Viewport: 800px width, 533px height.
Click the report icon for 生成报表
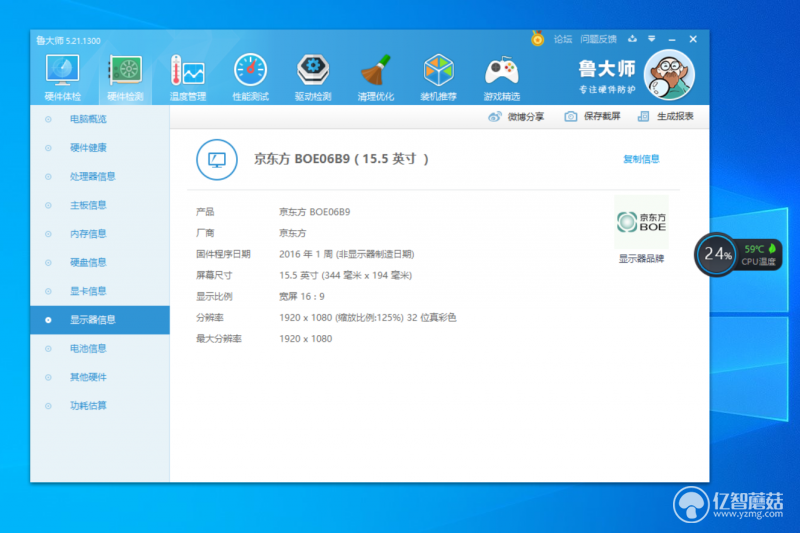[643, 117]
